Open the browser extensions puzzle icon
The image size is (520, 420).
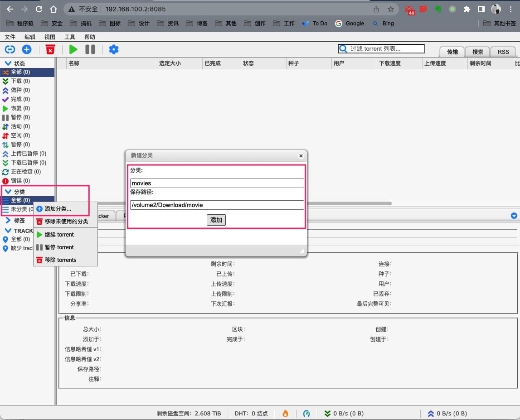tap(467, 9)
